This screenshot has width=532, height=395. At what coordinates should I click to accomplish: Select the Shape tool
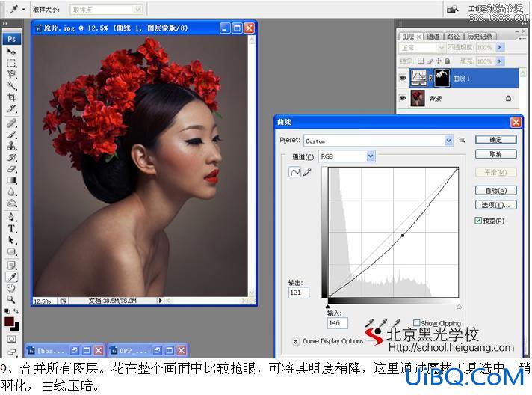tap(11, 251)
